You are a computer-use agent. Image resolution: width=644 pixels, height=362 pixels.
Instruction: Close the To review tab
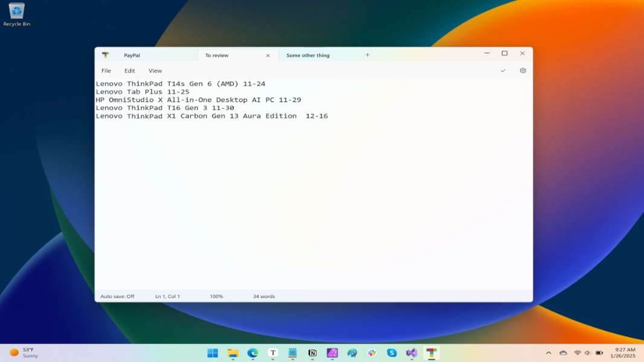[x=268, y=55]
